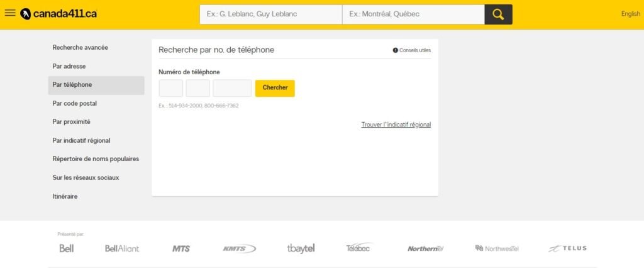The height and width of the screenshot is (268, 644).
Task: Open the Conseils utiles info icon
Action: (x=396, y=50)
